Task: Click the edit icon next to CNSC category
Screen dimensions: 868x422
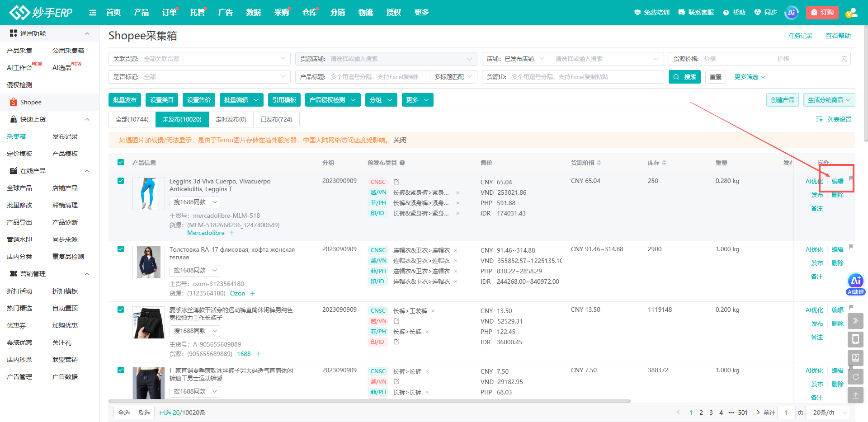Action: pos(396,182)
